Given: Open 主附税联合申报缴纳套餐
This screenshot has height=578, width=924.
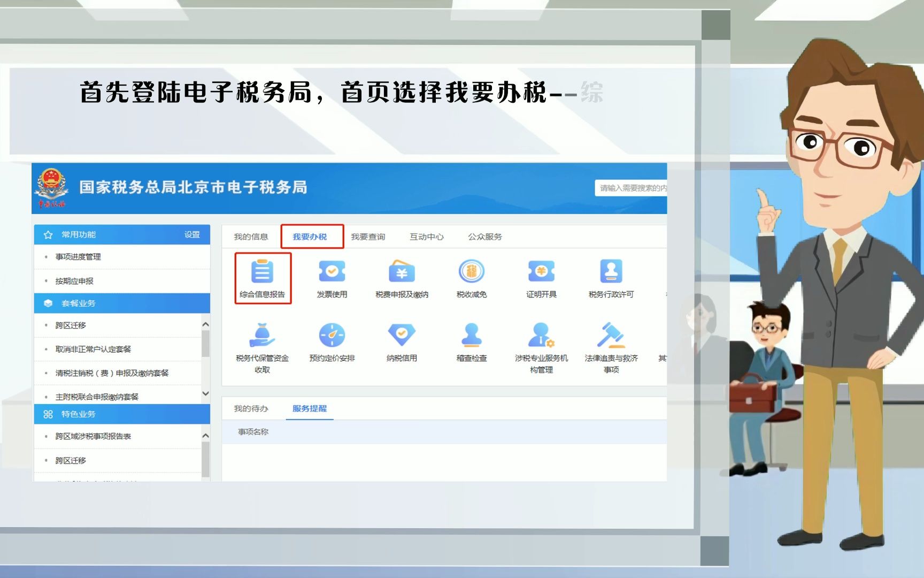Looking at the screenshot, I should (97, 397).
